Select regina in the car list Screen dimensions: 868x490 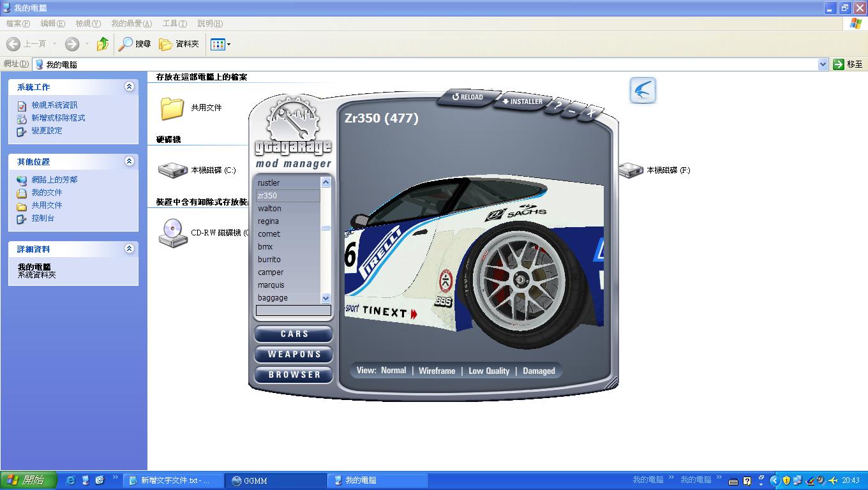click(288, 221)
